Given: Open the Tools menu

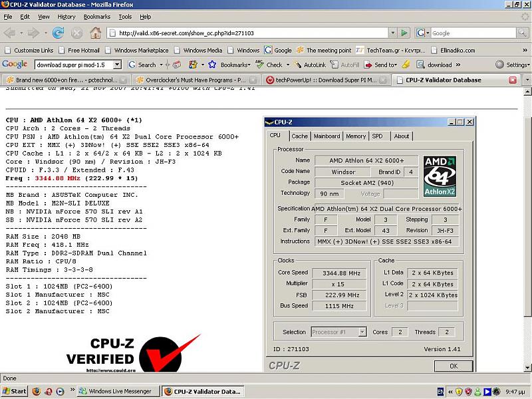Looking at the screenshot, I should pos(125,17).
